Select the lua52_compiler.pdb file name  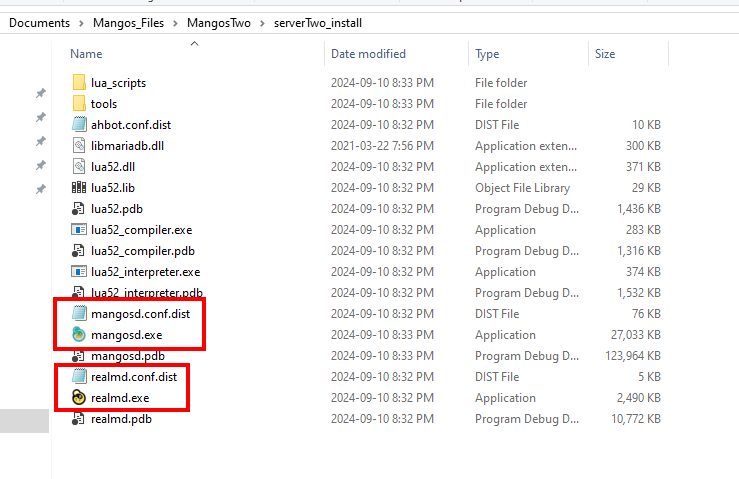143,251
